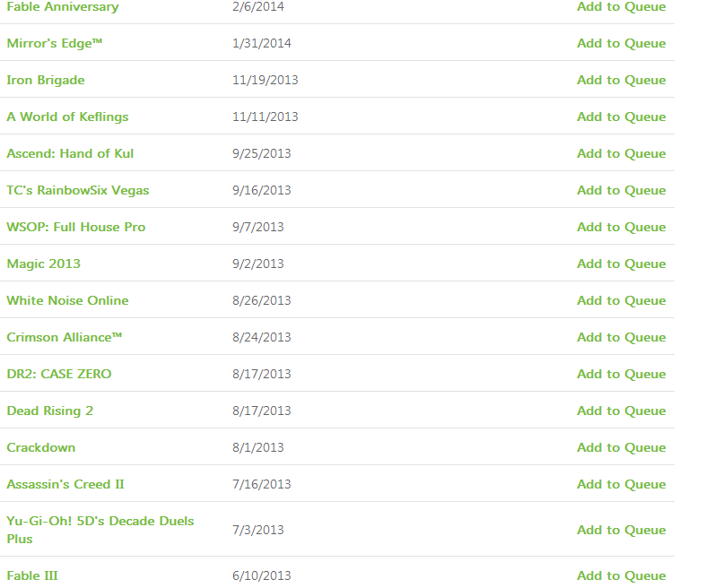Open Ascend: Hand of Kul link
The width and height of the screenshot is (714, 588).
tap(70, 153)
